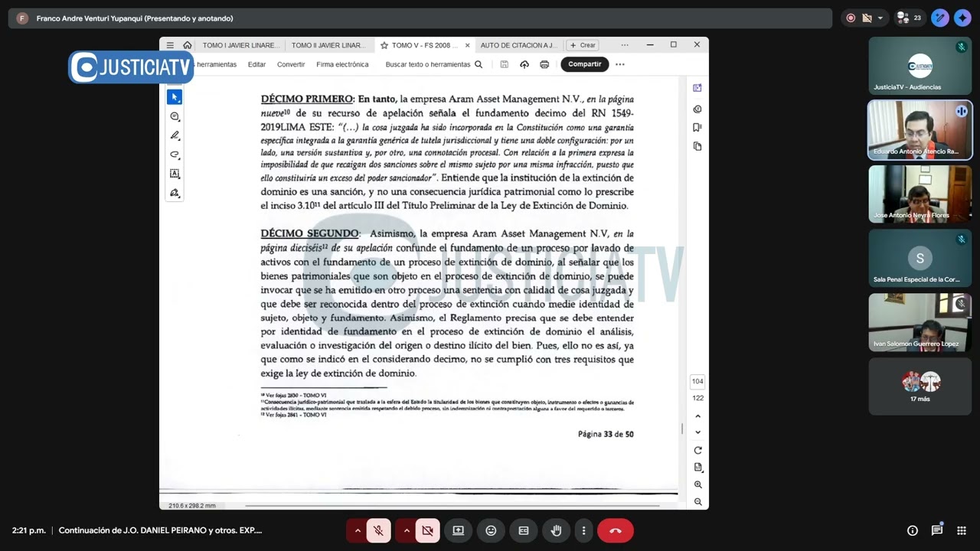The width and height of the screenshot is (980, 551).
Task: Open meeting details info icon
Action: (913, 530)
